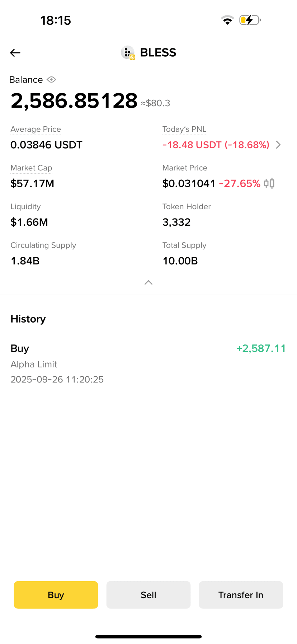Open the candlestick chart icon
Image resolution: width=297 pixels, height=644 pixels.
[269, 183]
